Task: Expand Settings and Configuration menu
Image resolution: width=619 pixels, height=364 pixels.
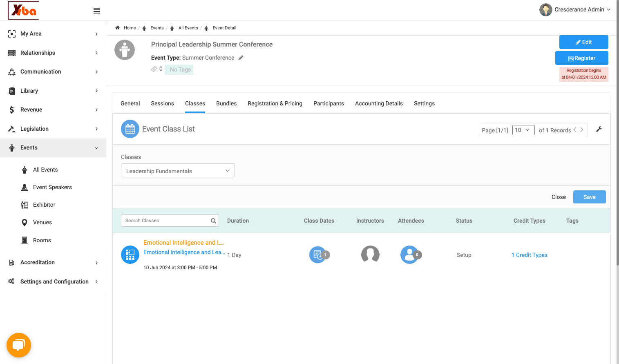Action: click(x=53, y=281)
